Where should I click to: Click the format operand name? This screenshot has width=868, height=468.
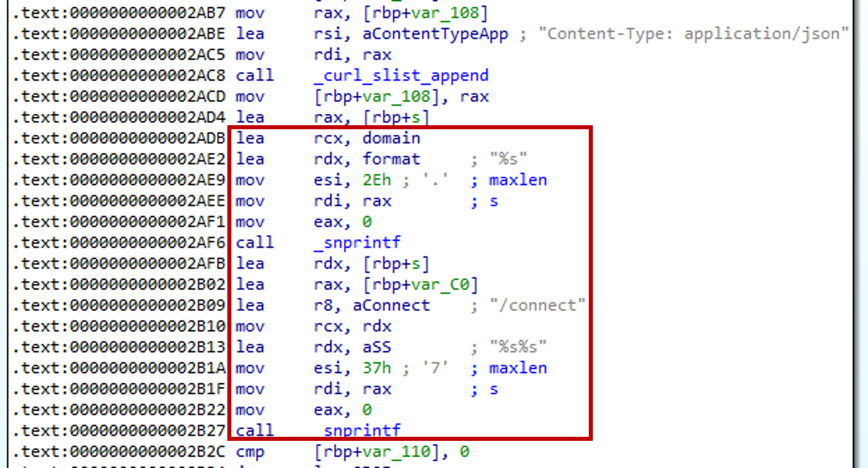click(391, 159)
